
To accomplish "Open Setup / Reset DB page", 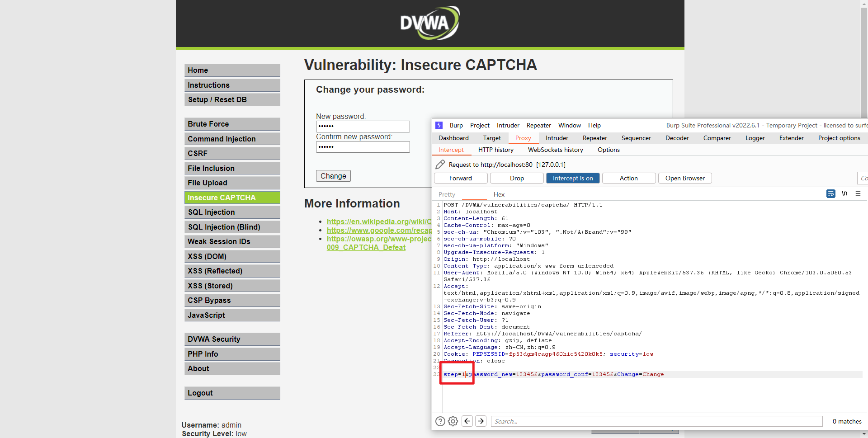I will [232, 99].
